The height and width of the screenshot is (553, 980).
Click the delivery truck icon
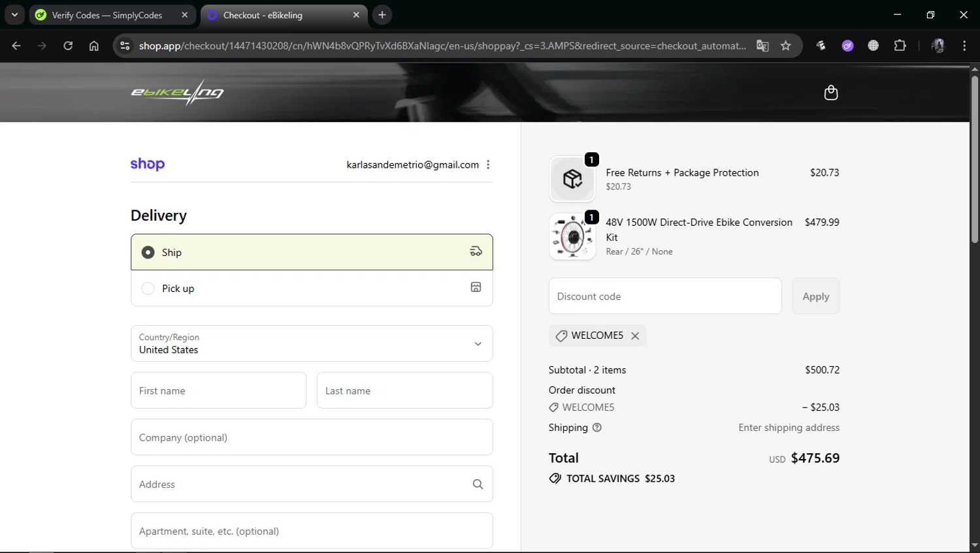coord(476,251)
